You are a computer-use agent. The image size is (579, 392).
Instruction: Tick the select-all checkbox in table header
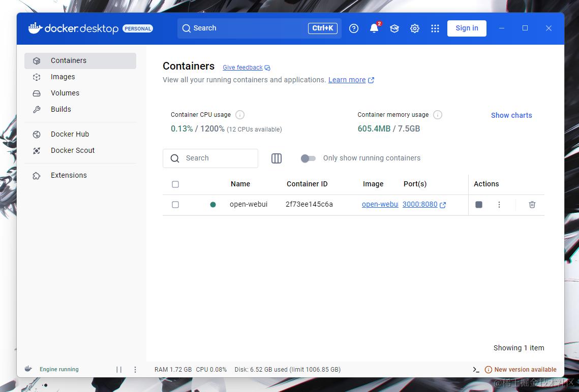coord(175,184)
